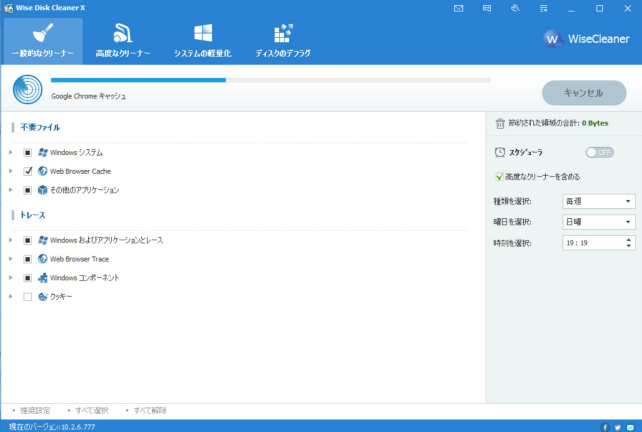Click the Wise Disk Cleaner app icon
The height and width of the screenshot is (432, 642).
pos(8,8)
